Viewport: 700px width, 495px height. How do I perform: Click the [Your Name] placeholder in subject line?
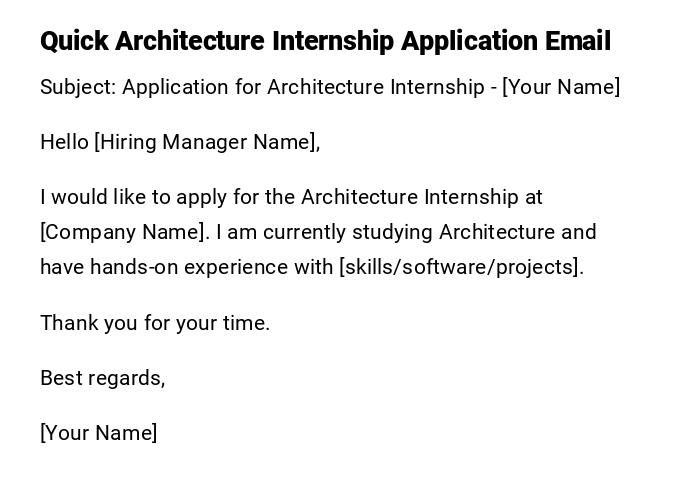[561, 87]
